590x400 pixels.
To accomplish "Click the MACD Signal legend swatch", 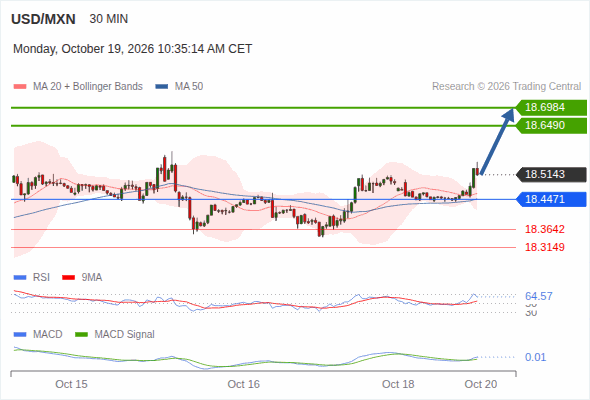I will (x=81, y=335).
